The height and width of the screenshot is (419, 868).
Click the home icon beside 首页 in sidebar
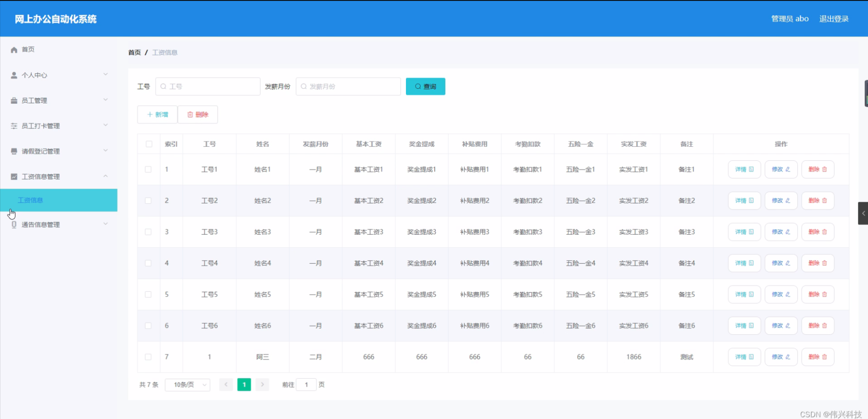point(14,50)
